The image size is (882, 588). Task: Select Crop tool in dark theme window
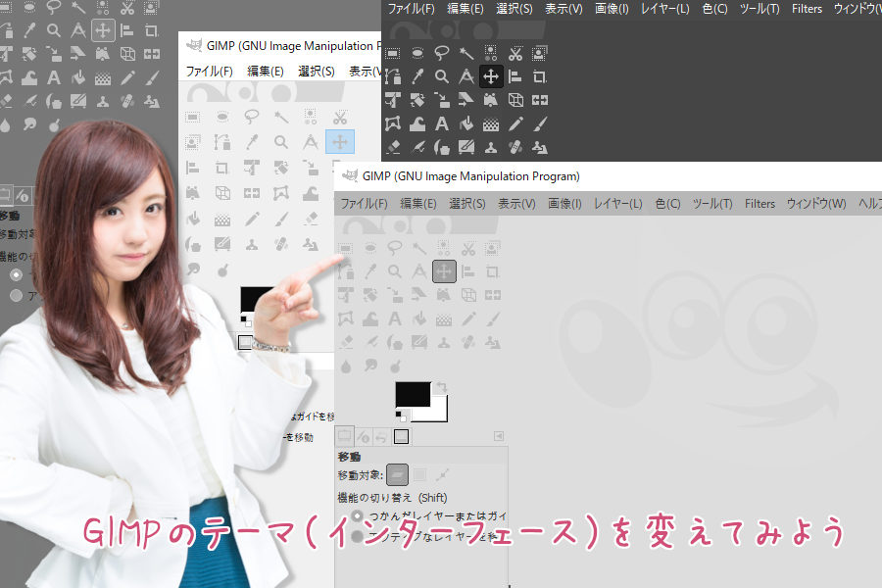(539, 76)
